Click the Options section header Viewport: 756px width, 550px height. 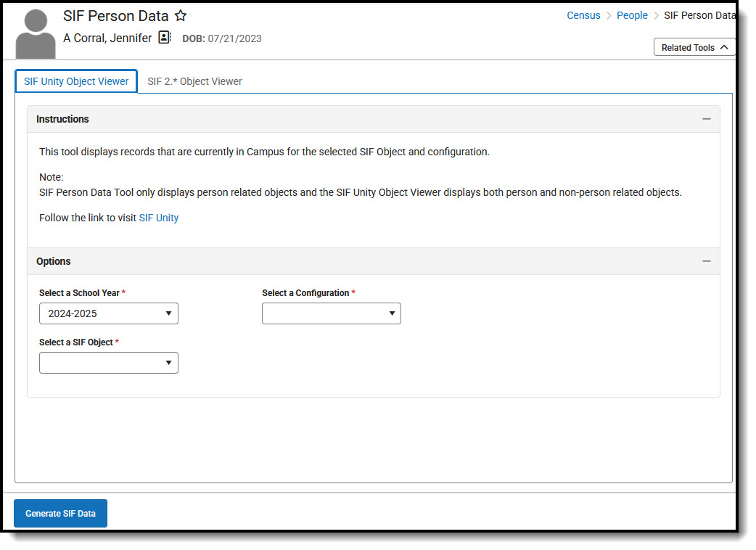(54, 261)
